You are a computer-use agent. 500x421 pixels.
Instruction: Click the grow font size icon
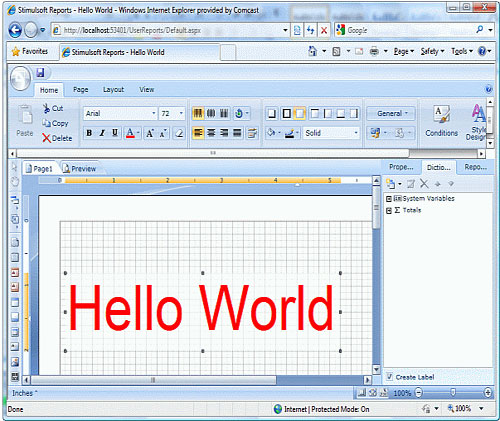pos(150,133)
